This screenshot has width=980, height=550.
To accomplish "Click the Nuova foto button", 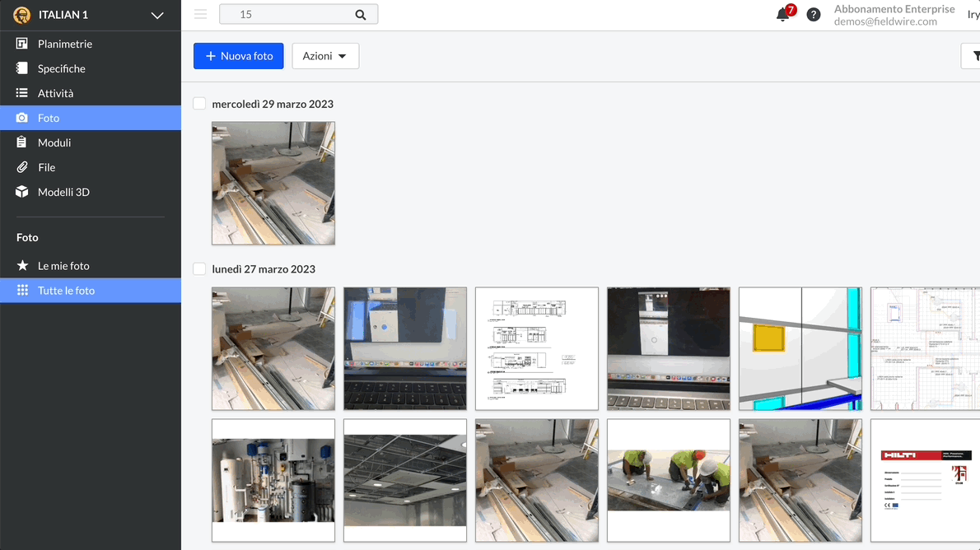I will click(238, 56).
